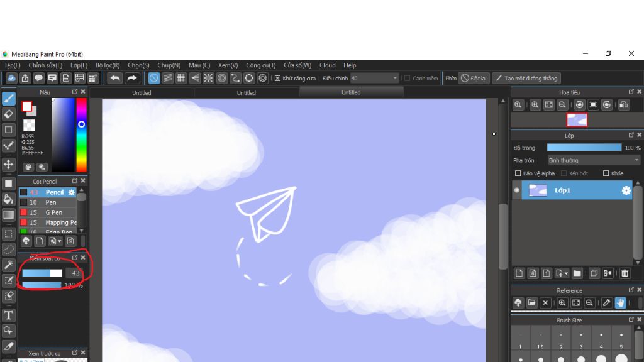The height and width of the screenshot is (362, 644).
Task: Click the brush size slider showing 43
Action: click(42, 273)
